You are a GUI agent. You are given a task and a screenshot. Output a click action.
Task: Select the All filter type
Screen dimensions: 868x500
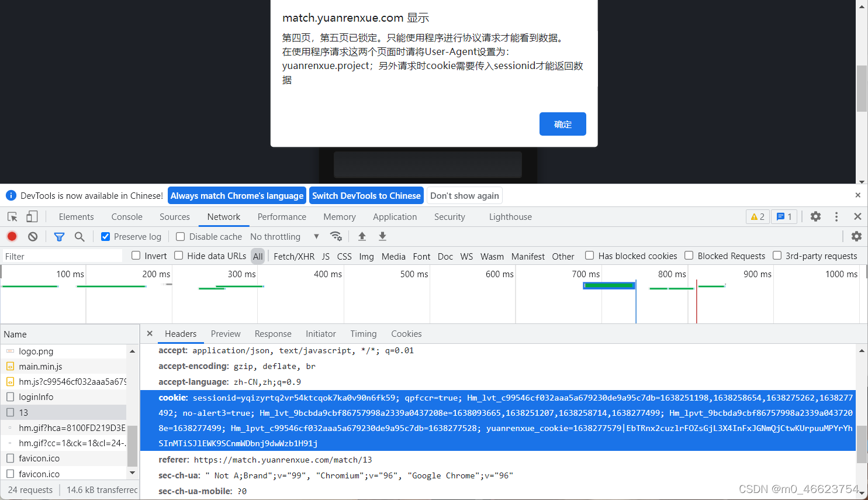[x=258, y=256]
